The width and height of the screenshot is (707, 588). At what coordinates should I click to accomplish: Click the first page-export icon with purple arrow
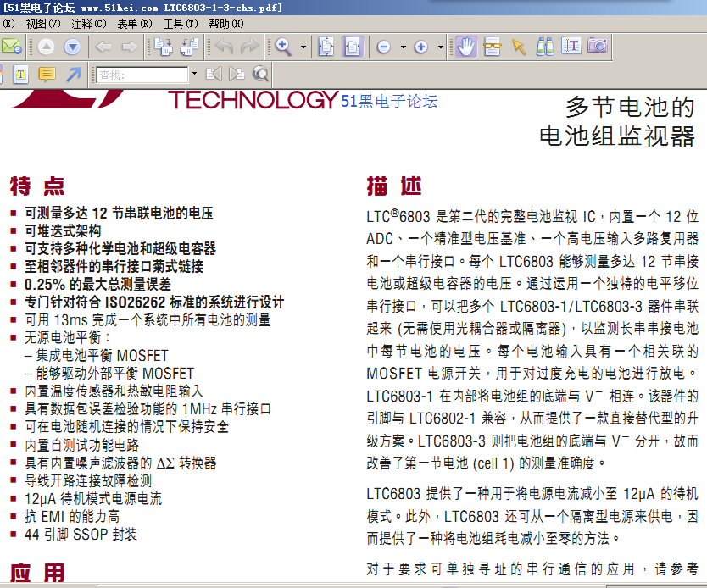tap(164, 47)
